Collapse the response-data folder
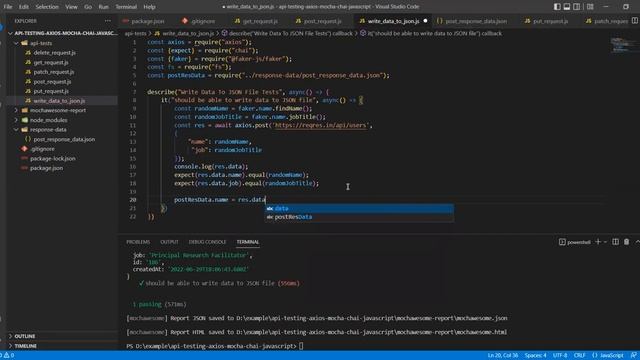Screen dimensions: 640x360 tap(16, 129)
